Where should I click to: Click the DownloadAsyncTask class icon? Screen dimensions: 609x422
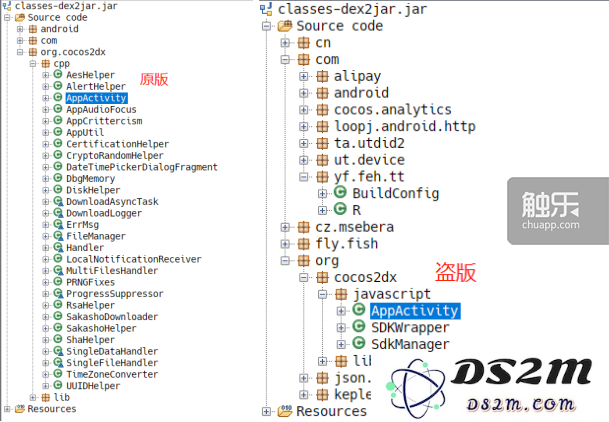click(x=58, y=201)
